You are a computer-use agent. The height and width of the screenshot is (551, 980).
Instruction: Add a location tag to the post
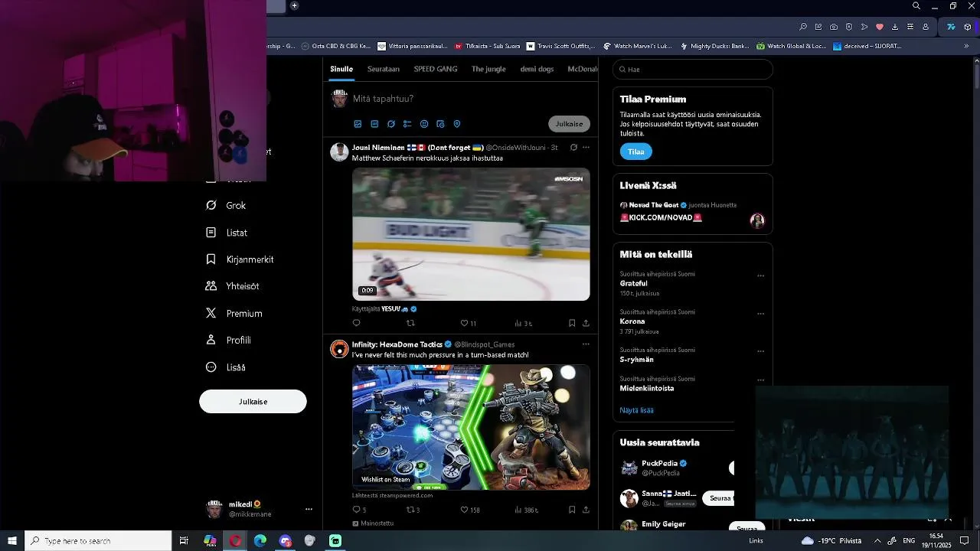point(457,124)
